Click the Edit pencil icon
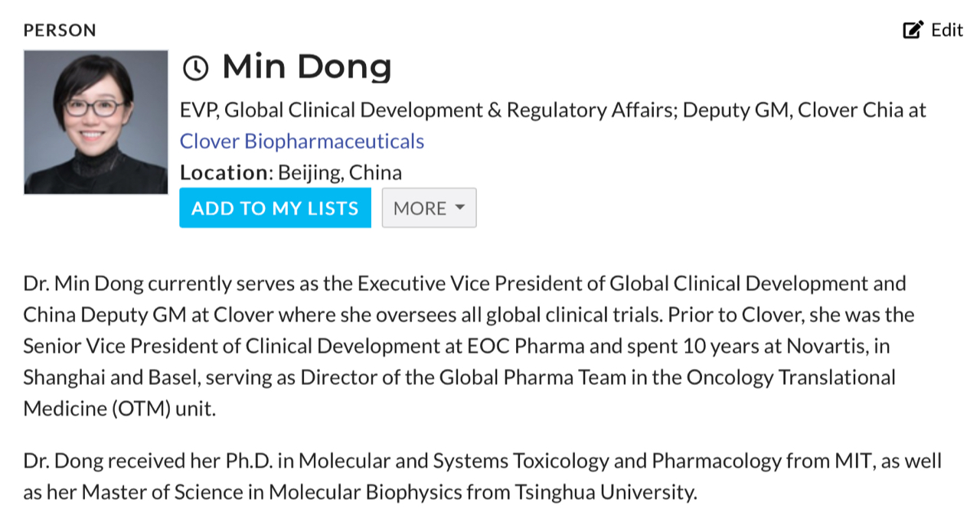The image size is (980, 525). tap(913, 30)
